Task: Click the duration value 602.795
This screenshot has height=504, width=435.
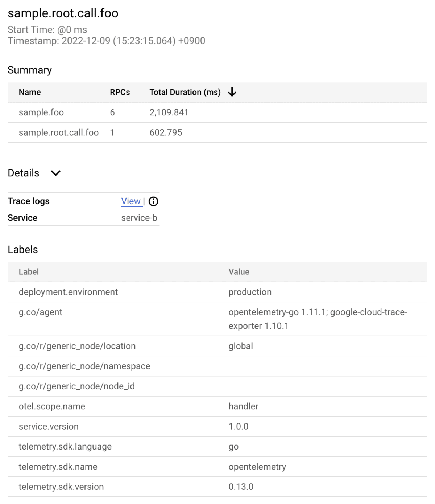Action: (166, 132)
